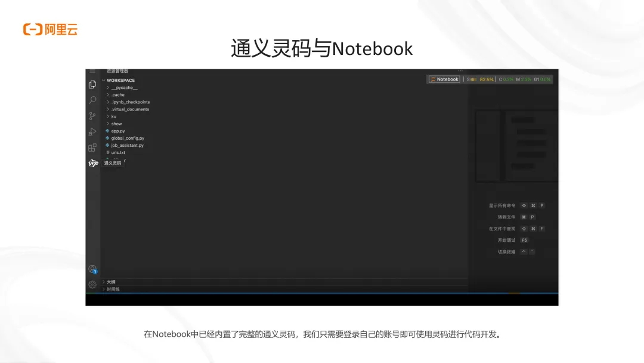
Task: Click the Python icon beside job_assistant.py
Action: tap(107, 145)
